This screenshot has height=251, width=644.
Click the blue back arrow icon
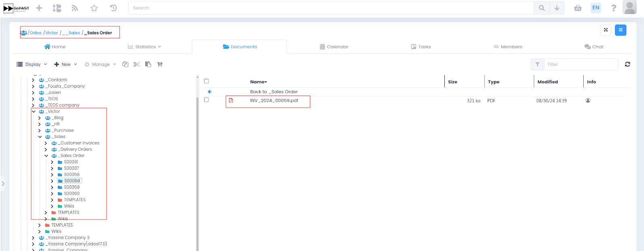[x=210, y=92]
